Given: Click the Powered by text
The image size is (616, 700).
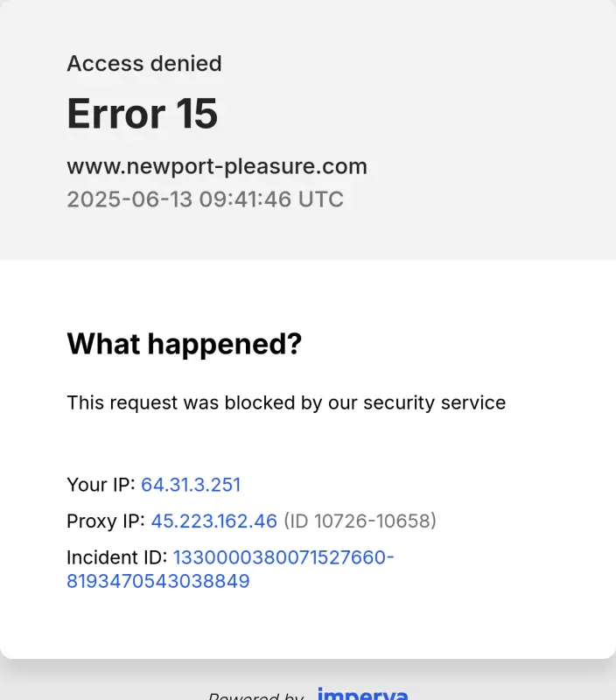Looking at the screenshot, I should [255, 696].
